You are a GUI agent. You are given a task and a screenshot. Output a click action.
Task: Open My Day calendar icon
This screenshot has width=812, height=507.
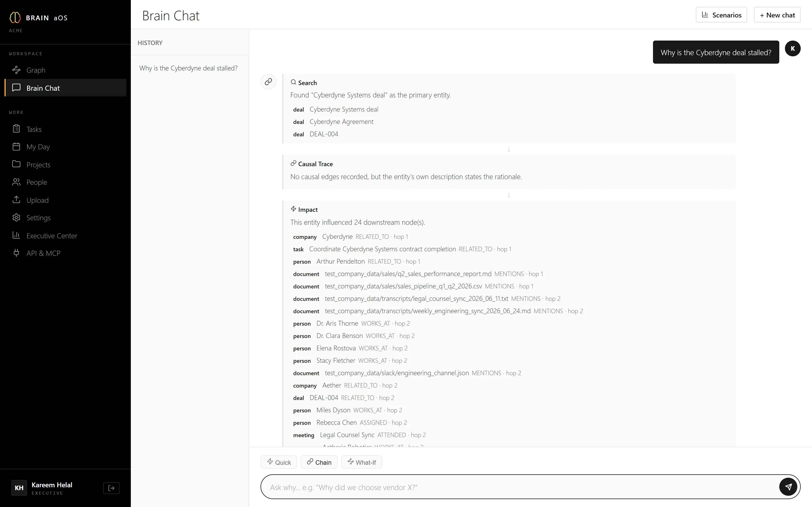pyautogui.click(x=16, y=146)
